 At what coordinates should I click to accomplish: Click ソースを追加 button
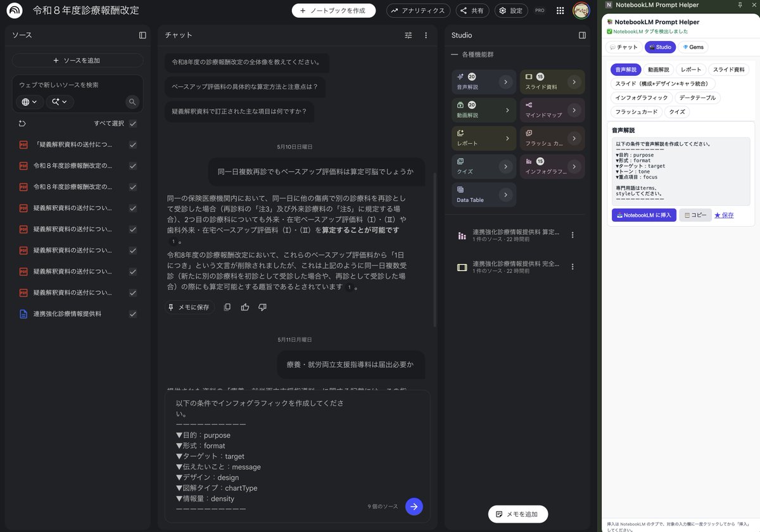77,60
